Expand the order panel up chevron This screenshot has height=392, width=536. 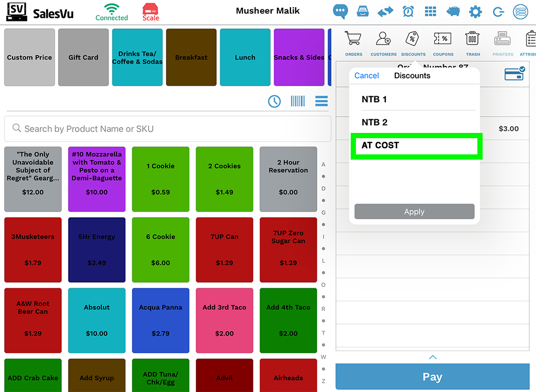click(432, 357)
